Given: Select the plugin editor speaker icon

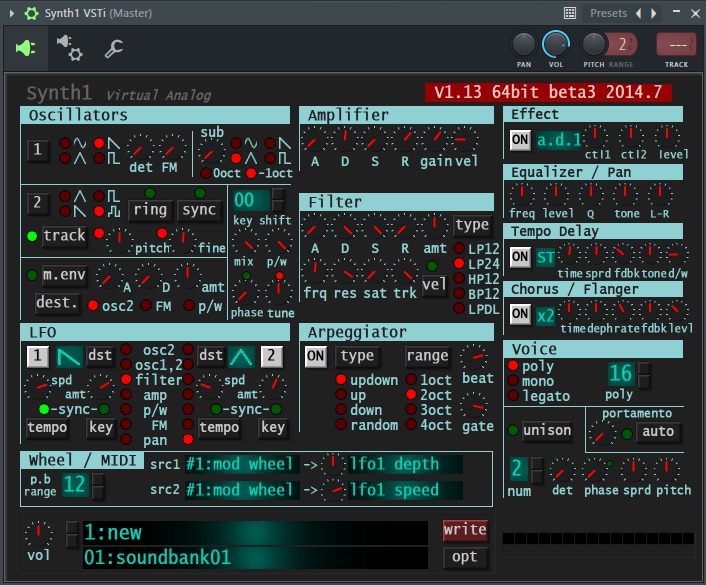Looking at the screenshot, I should (26, 48).
